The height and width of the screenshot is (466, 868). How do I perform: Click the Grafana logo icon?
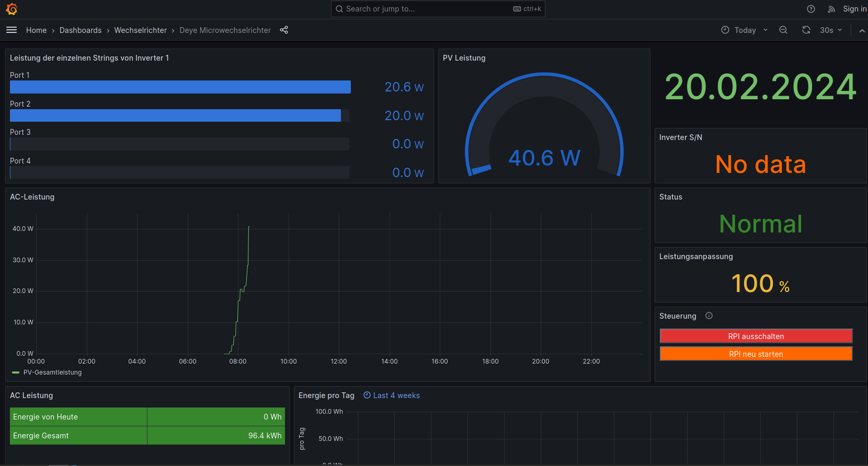(x=12, y=9)
